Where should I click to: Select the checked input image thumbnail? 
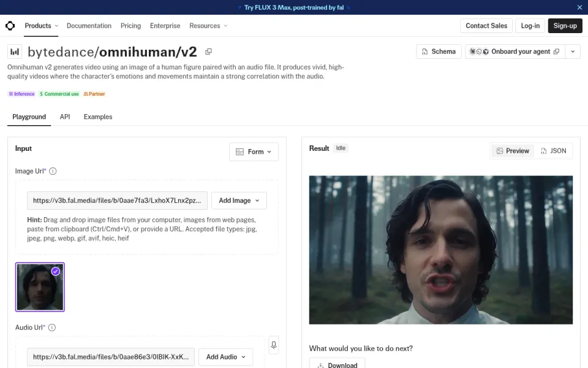tap(40, 287)
